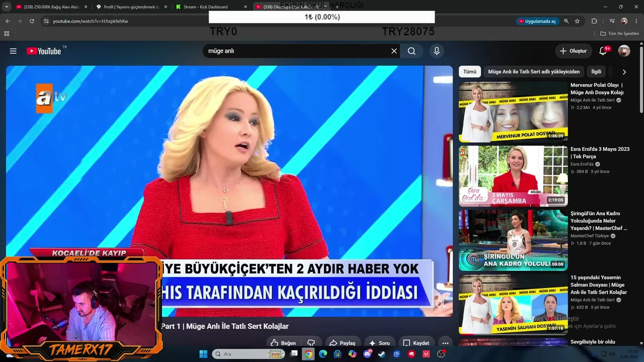The width and height of the screenshot is (644, 362).
Task: Open Microsoft Store from the taskbar
Action: click(338, 354)
